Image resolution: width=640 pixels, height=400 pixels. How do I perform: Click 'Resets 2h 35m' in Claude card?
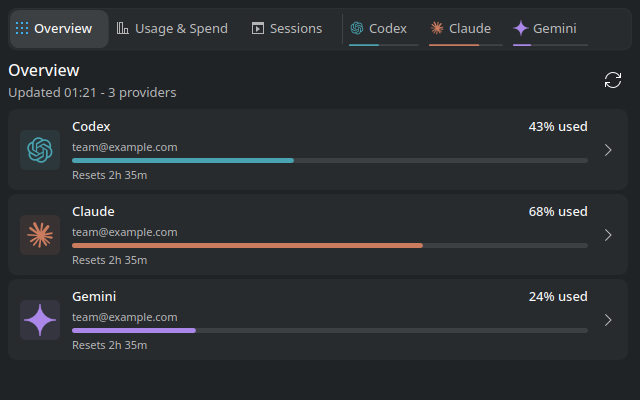click(x=109, y=260)
